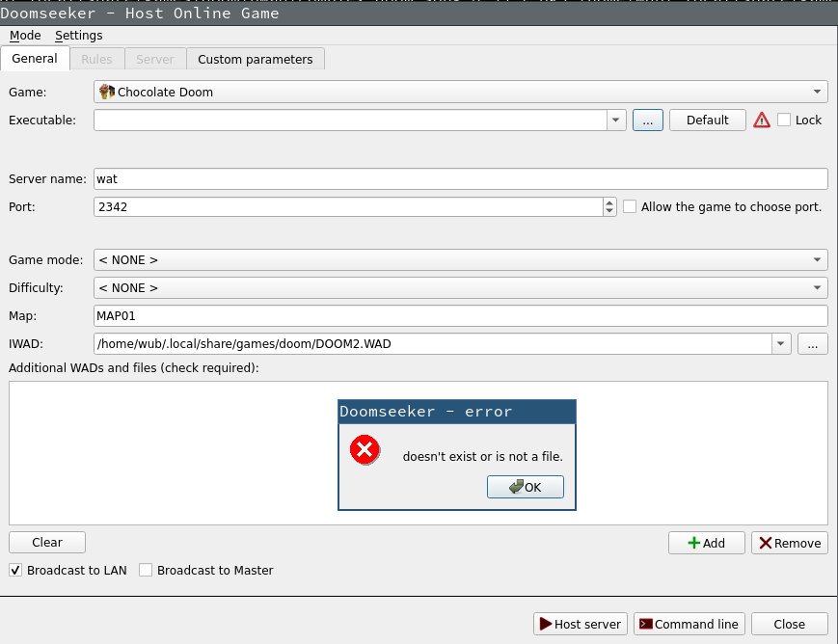Enable Broadcast to Master

[146, 570]
